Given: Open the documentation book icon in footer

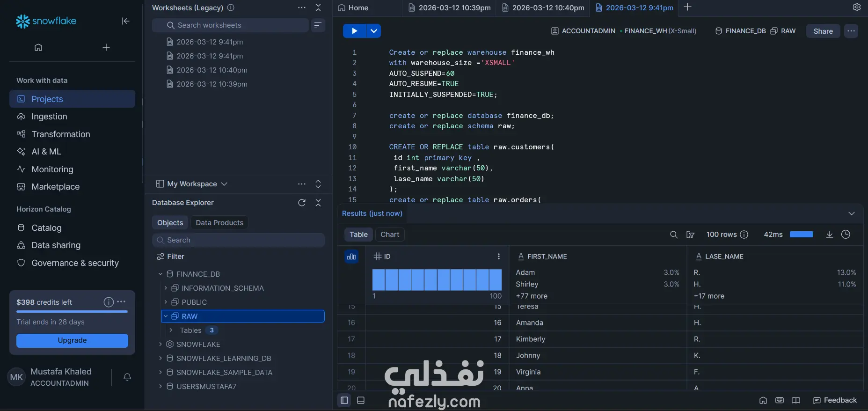Looking at the screenshot, I should pos(796,400).
